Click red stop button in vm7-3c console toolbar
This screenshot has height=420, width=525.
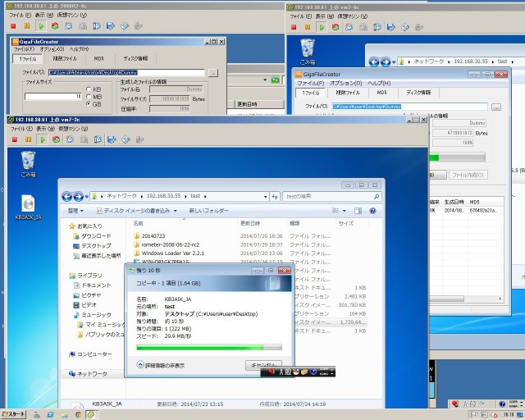(12, 139)
